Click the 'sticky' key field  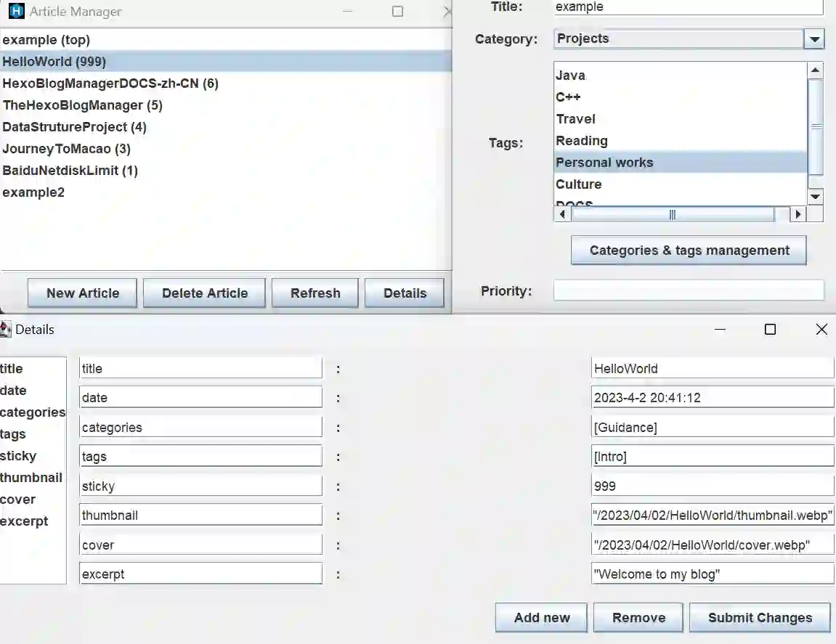(201, 486)
